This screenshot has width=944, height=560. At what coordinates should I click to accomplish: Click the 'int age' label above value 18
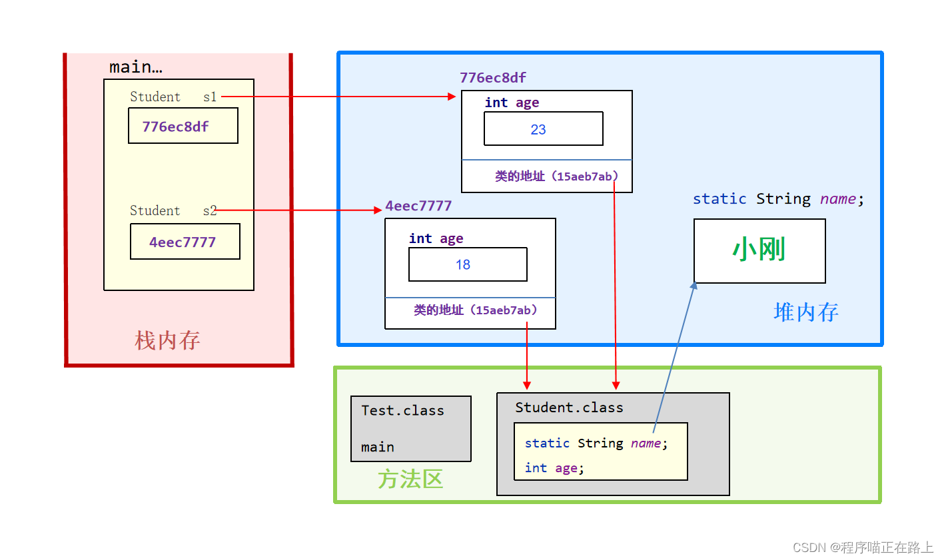[x=436, y=238]
